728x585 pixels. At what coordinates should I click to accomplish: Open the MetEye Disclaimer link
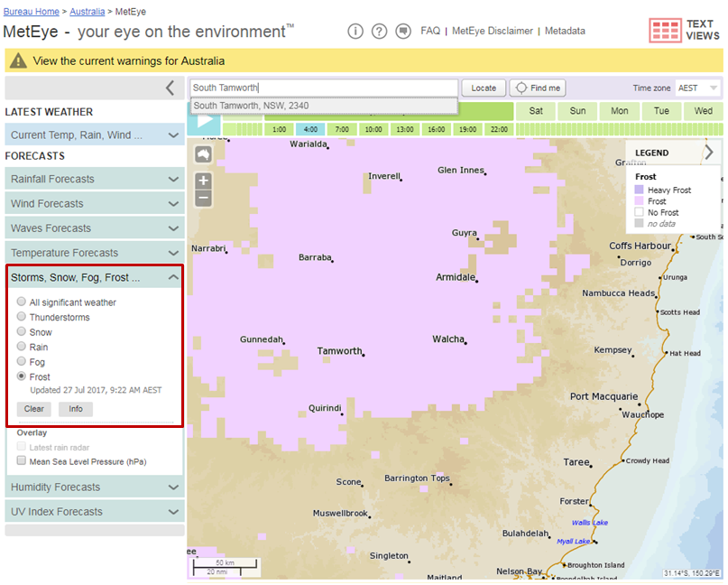pos(493,31)
